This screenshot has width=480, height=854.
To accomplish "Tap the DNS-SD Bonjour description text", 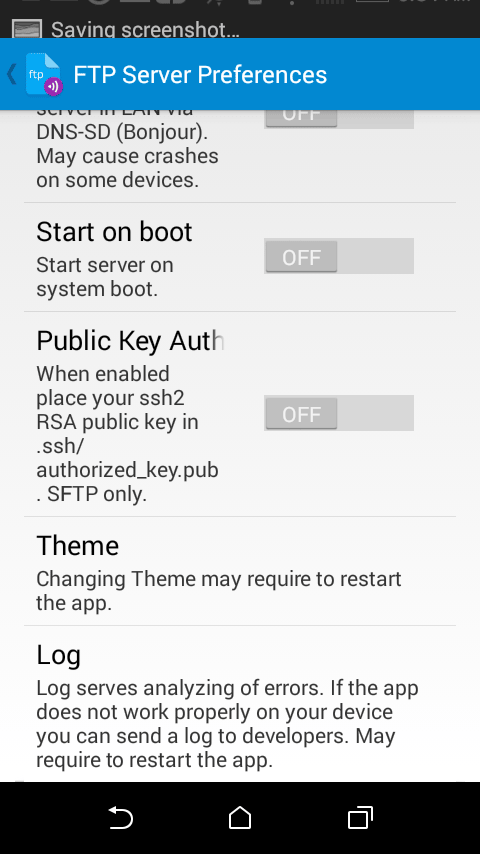I will [x=127, y=150].
